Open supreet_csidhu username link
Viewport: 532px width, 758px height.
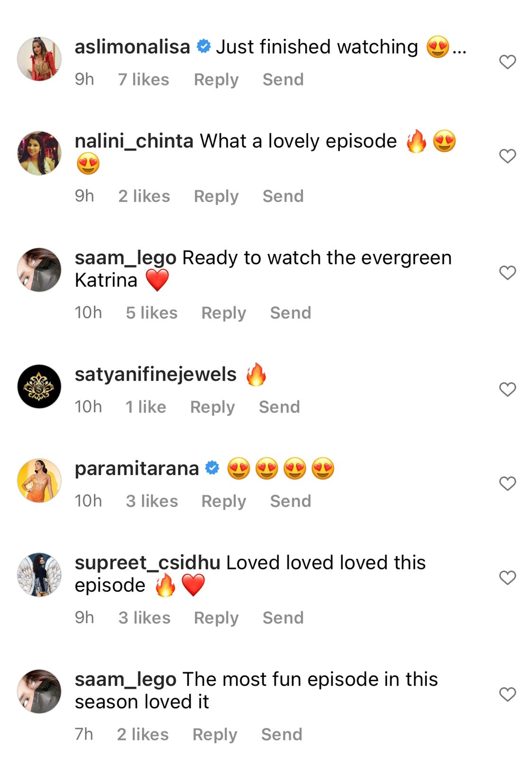click(148, 563)
